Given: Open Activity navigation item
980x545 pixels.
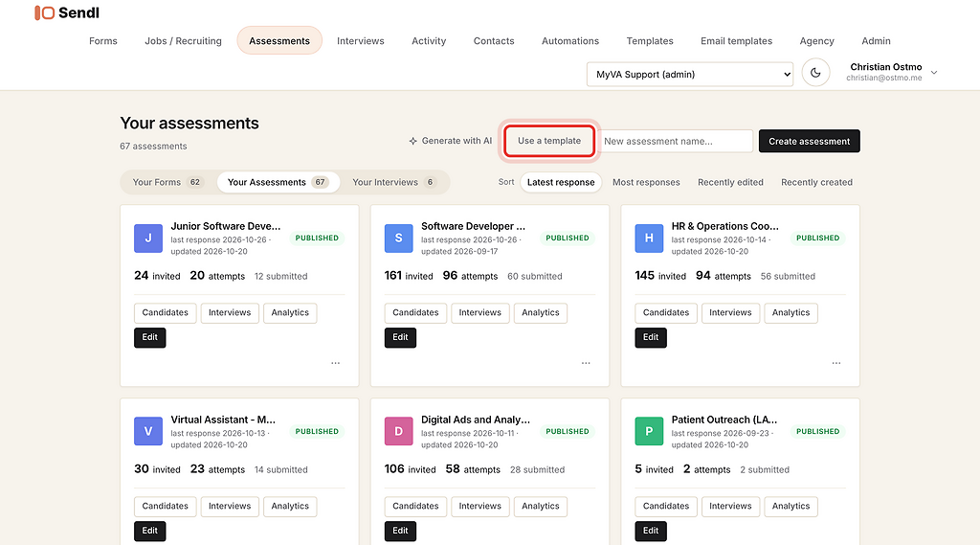Looking at the screenshot, I should (429, 40).
